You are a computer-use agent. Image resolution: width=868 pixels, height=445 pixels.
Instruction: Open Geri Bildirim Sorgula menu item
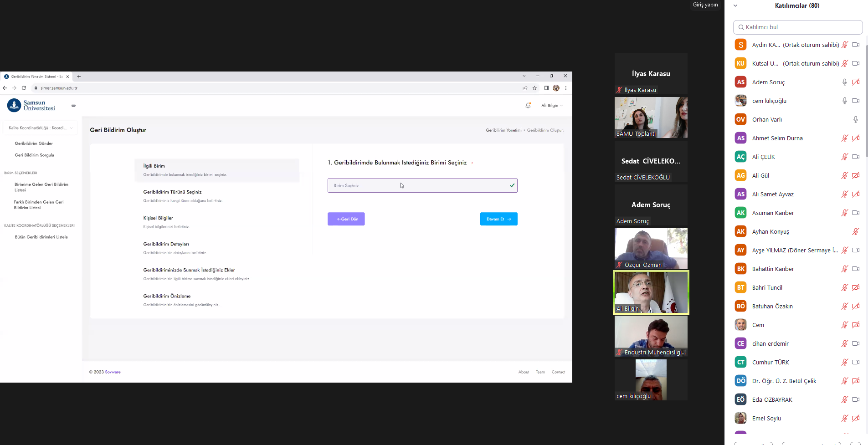pos(34,155)
